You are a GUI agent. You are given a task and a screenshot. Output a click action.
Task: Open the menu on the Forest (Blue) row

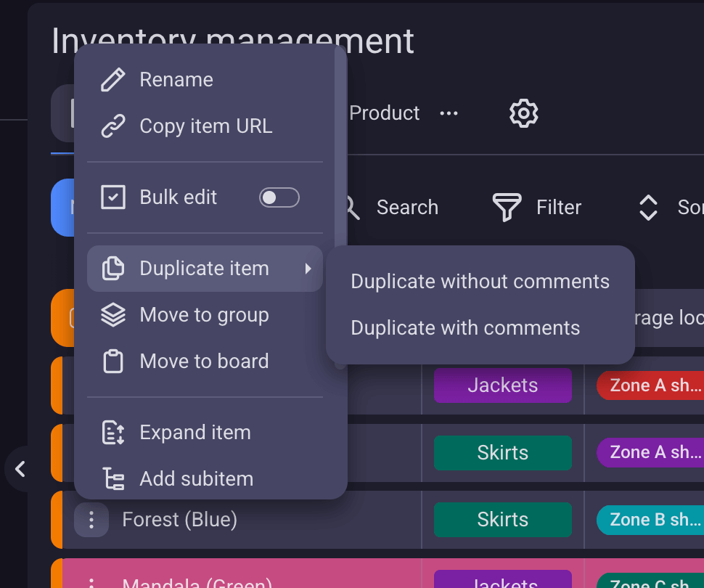(x=91, y=519)
